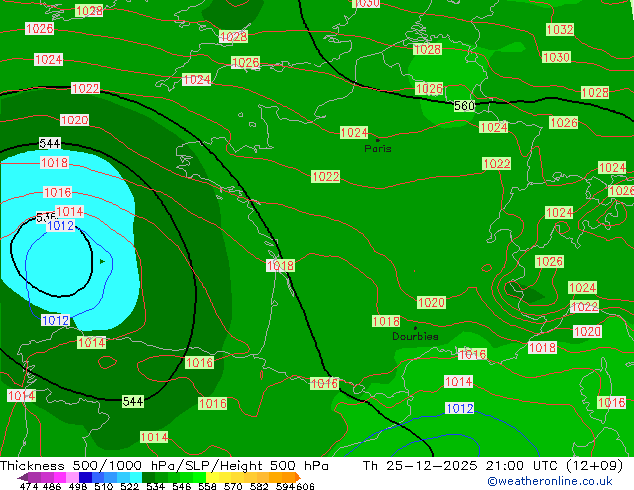Image resolution: width=634 pixels, height=490 pixels.
Task: Click the chart title 'Thickness 500/1000 hPa/SLP/Height 500 hPa'
Action: (164, 466)
